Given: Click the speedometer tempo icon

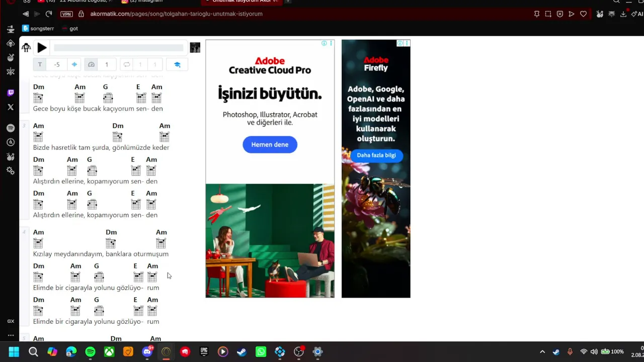Looking at the screenshot, I should pyautogui.click(x=91, y=64).
